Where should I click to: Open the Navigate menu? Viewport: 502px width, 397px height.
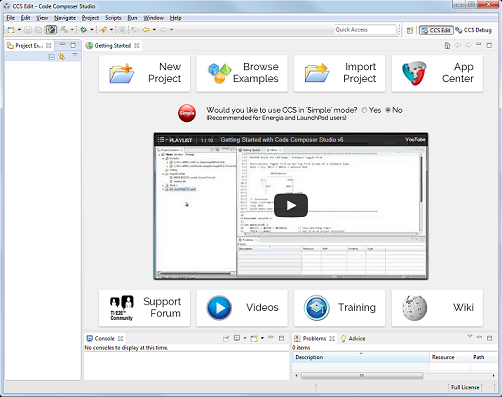(65, 18)
